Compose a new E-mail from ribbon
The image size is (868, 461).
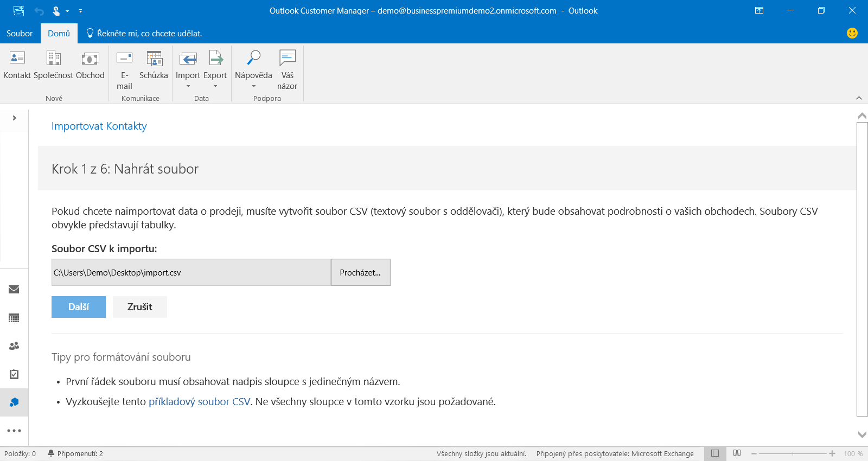click(x=124, y=69)
